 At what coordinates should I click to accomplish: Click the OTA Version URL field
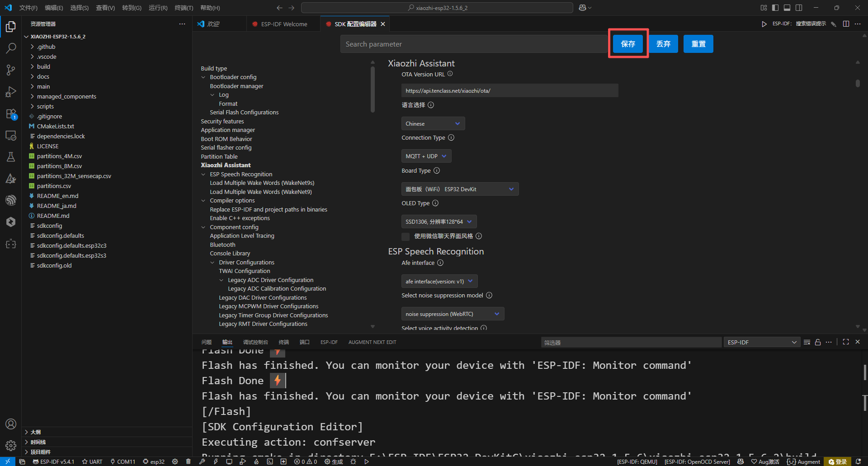click(509, 90)
